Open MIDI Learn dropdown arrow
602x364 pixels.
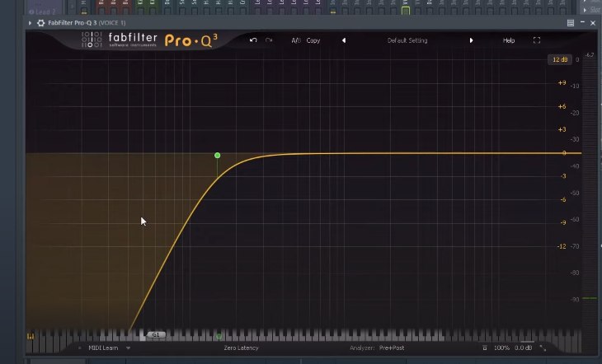pos(128,348)
